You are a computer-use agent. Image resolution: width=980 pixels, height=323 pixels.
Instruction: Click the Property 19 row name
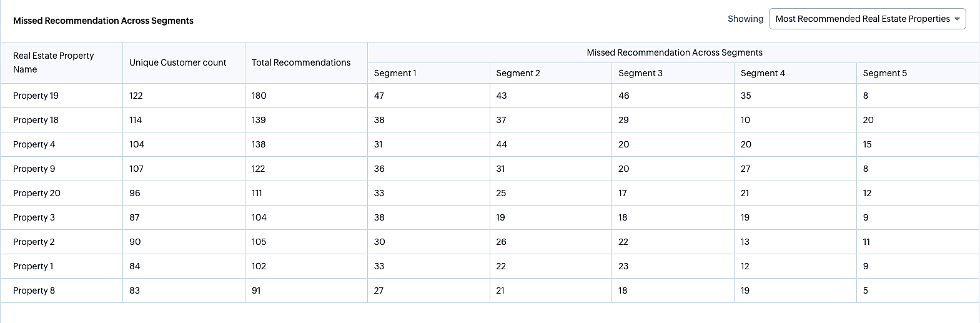click(x=36, y=96)
